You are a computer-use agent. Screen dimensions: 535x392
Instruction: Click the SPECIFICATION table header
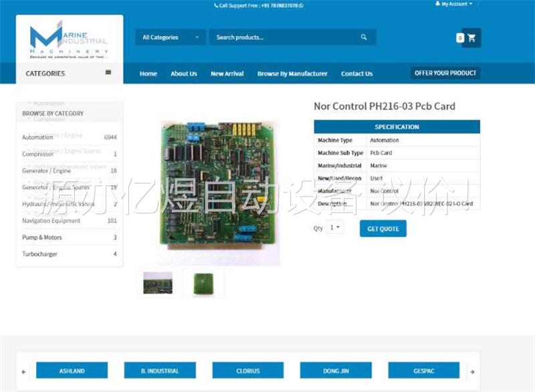pyautogui.click(x=397, y=127)
